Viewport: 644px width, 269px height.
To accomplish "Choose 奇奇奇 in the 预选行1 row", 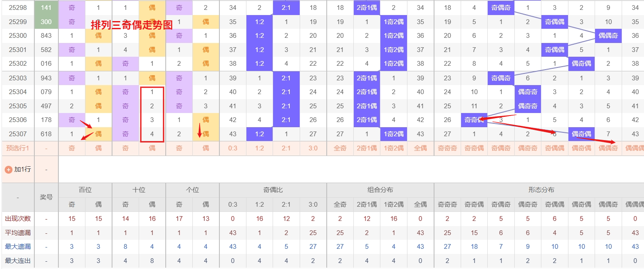I will tap(447, 148).
